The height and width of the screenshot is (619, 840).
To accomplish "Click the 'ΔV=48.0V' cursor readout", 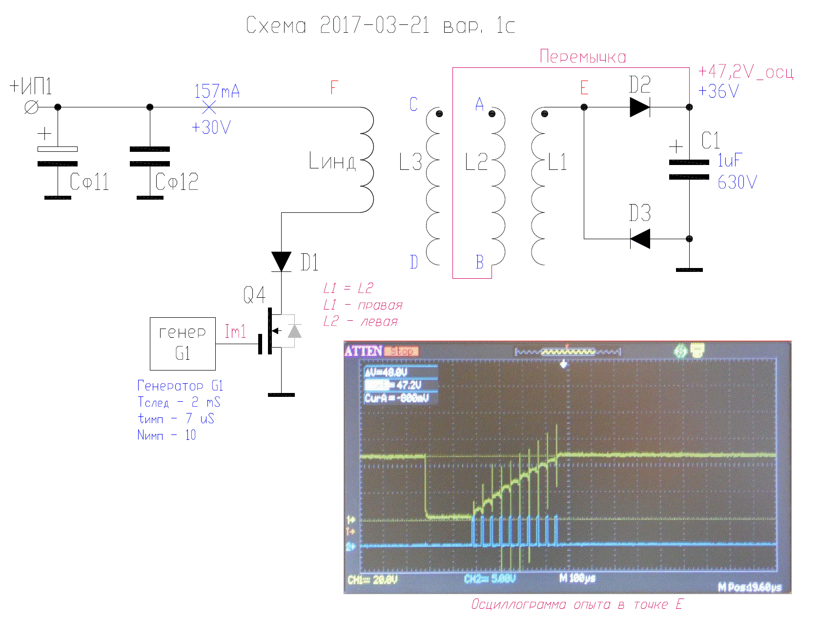I will click(386, 372).
